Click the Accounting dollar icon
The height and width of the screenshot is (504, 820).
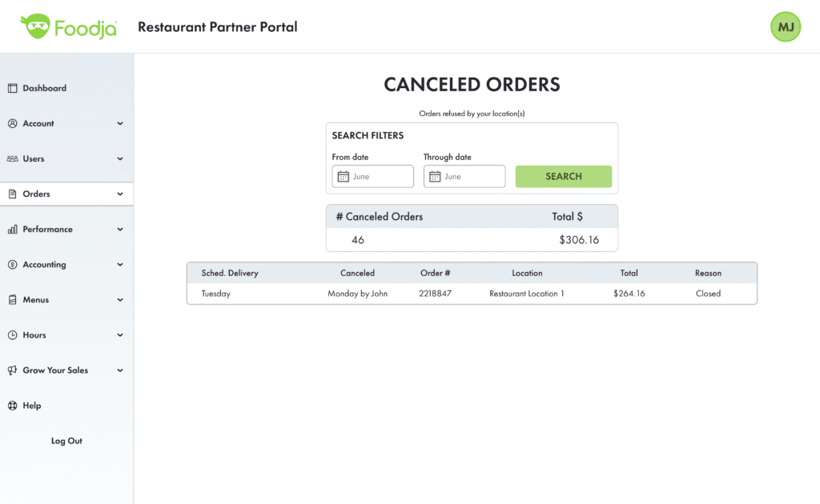coord(13,264)
